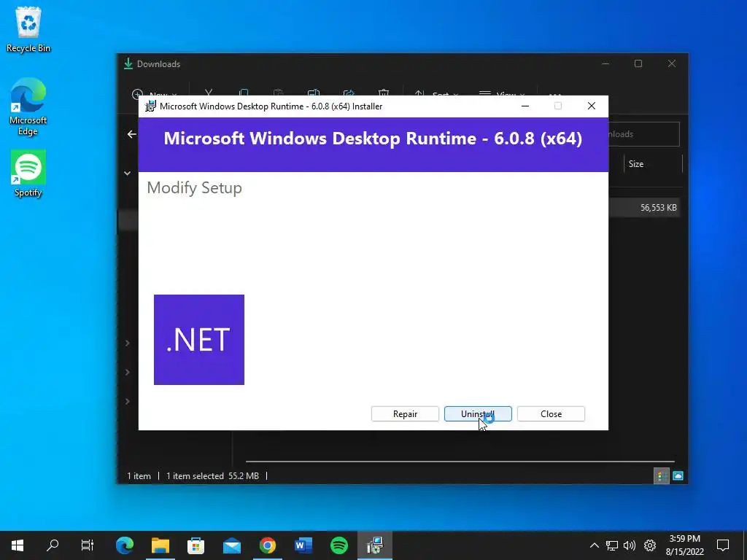747x560 pixels.
Task: Switch Downloads to large thumbnails view icon
Action: tap(678, 475)
